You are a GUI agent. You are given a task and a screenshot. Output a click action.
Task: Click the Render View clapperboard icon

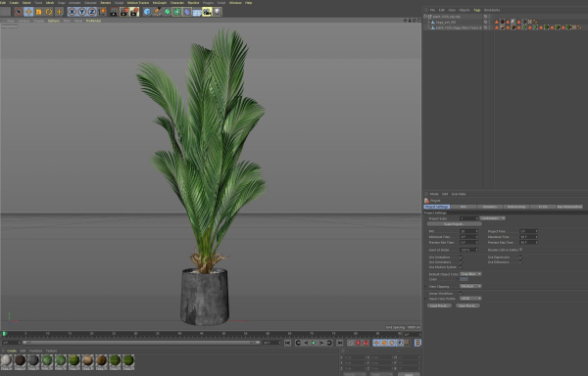click(114, 12)
